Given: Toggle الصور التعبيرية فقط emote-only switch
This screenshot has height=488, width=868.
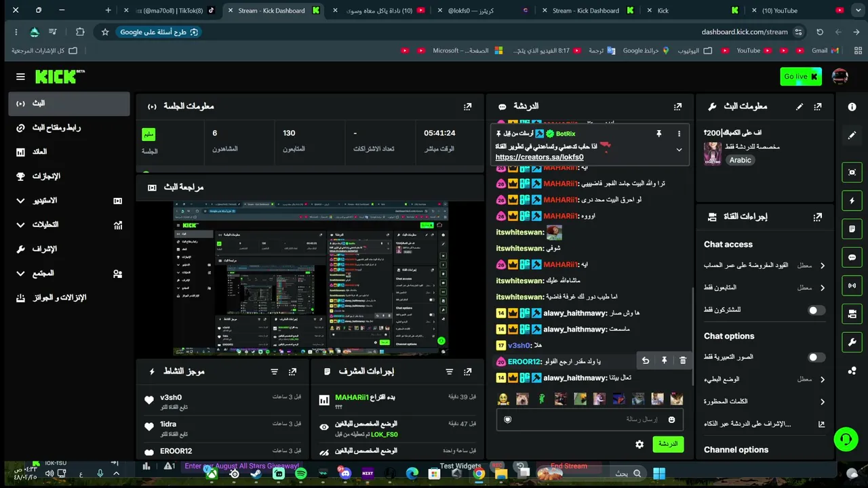Looking at the screenshot, I should 816,357.
